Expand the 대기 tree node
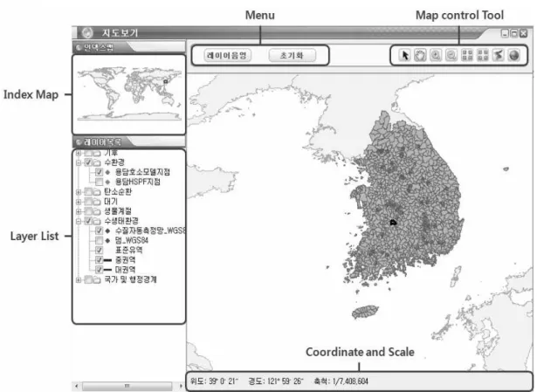This screenshot has width=537, height=392. pos(79,202)
